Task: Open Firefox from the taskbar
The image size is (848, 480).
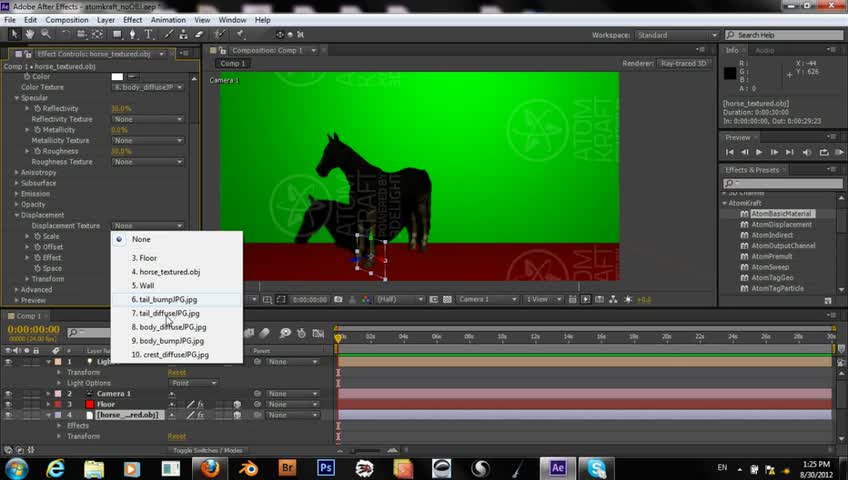Action: (x=210, y=468)
